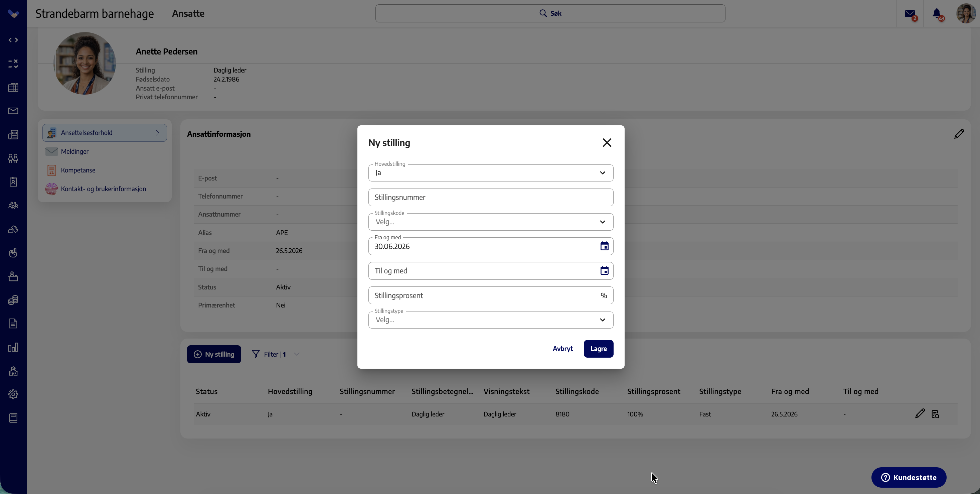Open the Stillingskode dropdown

pyautogui.click(x=491, y=222)
